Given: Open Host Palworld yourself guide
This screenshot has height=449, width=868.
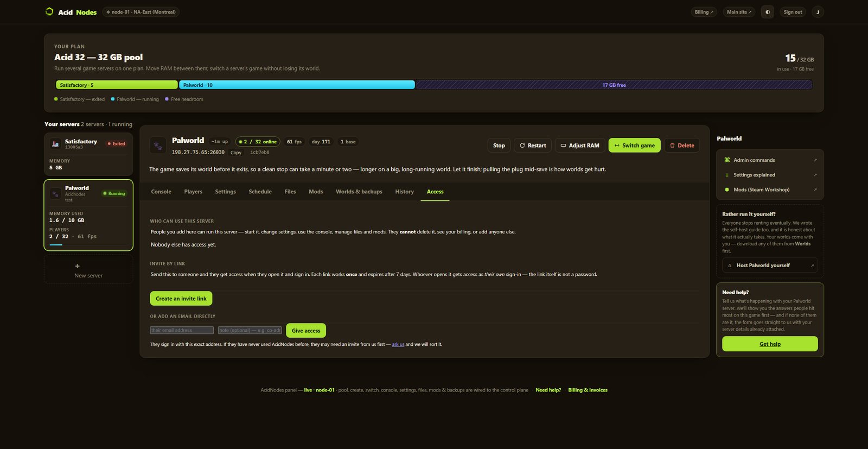Looking at the screenshot, I should point(770,265).
